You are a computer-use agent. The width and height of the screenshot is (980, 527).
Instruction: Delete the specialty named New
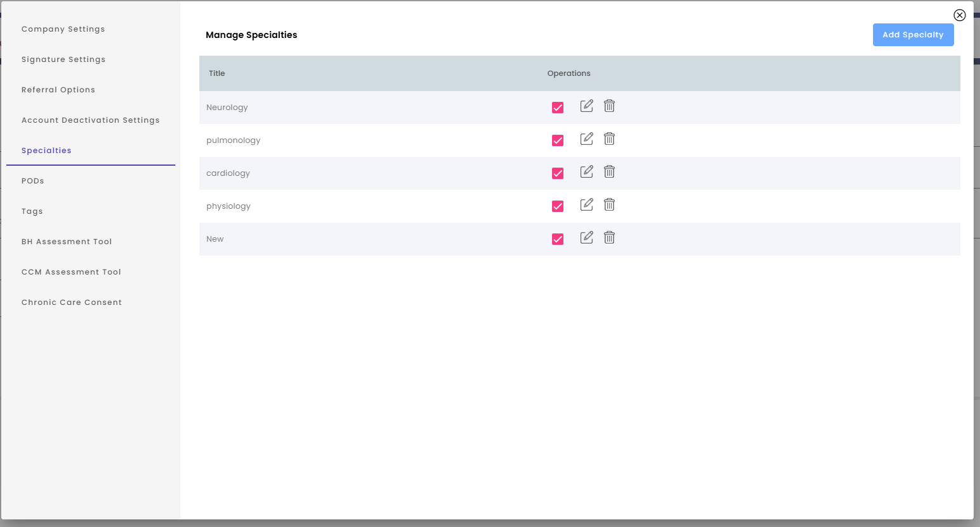click(x=609, y=237)
